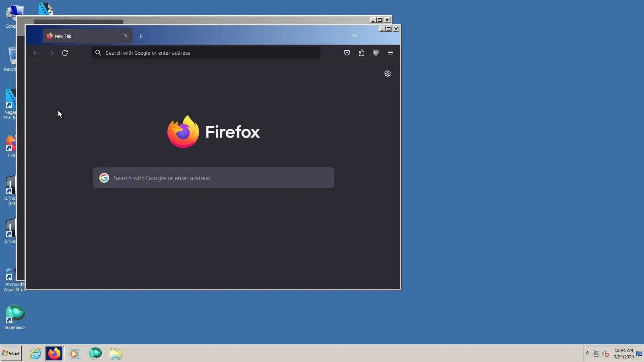The width and height of the screenshot is (644, 362).
Task: Show hidden system tray icons
Action: [587, 354]
